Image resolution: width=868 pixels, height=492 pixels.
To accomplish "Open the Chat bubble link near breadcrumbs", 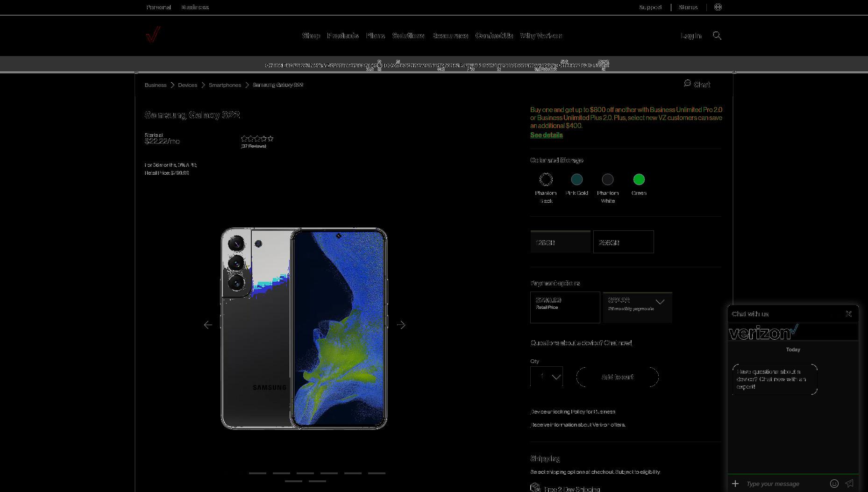I will pyautogui.click(x=697, y=84).
